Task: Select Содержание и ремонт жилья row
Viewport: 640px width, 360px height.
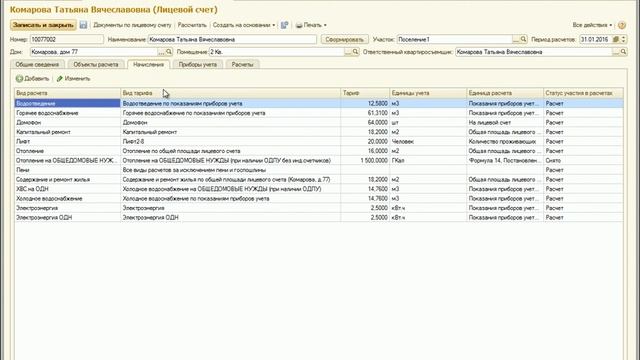Action: 319,180
